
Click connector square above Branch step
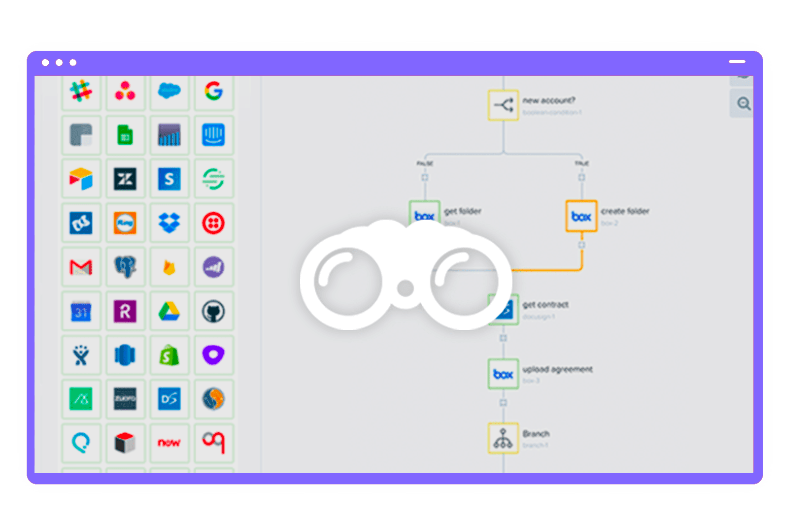[x=503, y=403]
